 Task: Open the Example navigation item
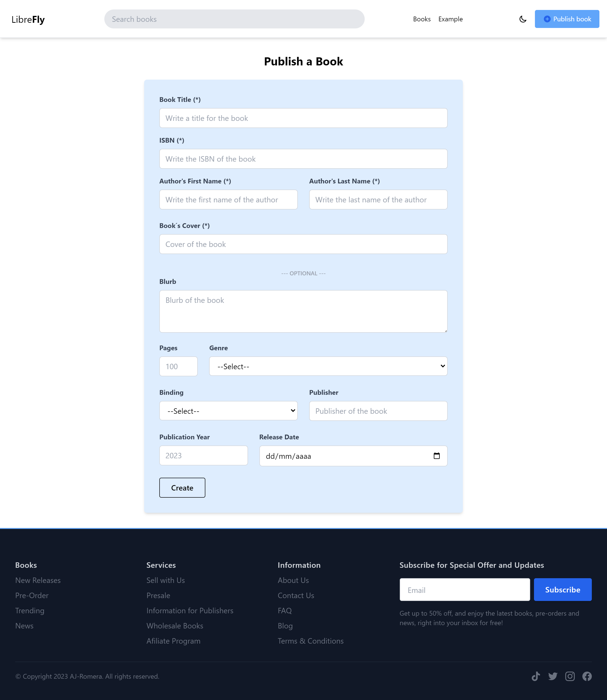click(x=451, y=19)
